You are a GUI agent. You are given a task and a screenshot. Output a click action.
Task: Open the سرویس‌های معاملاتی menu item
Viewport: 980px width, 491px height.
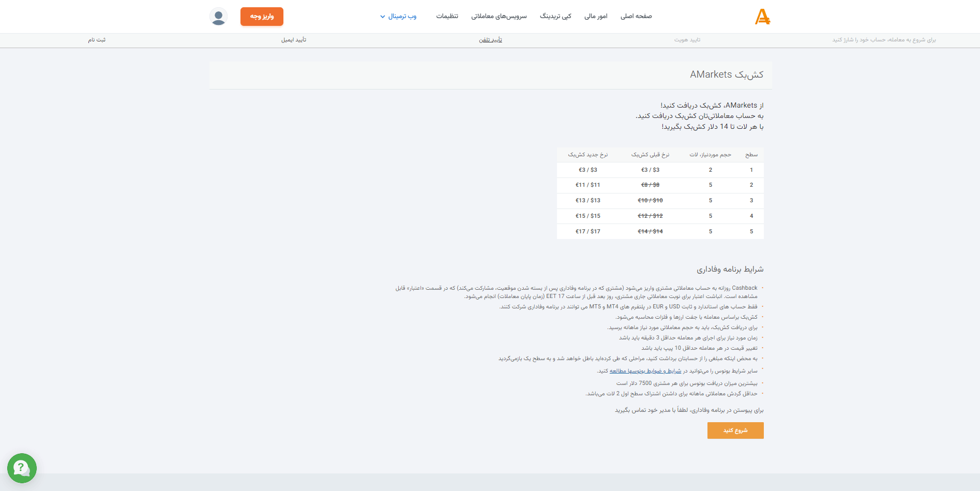point(499,17)
